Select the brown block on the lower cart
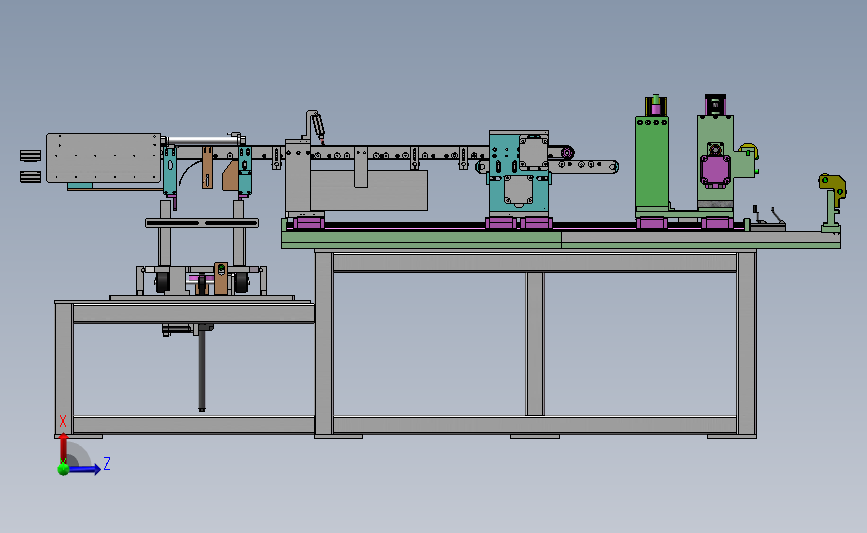The width and height of the screenshot is (867, 533). coord(221,278)
